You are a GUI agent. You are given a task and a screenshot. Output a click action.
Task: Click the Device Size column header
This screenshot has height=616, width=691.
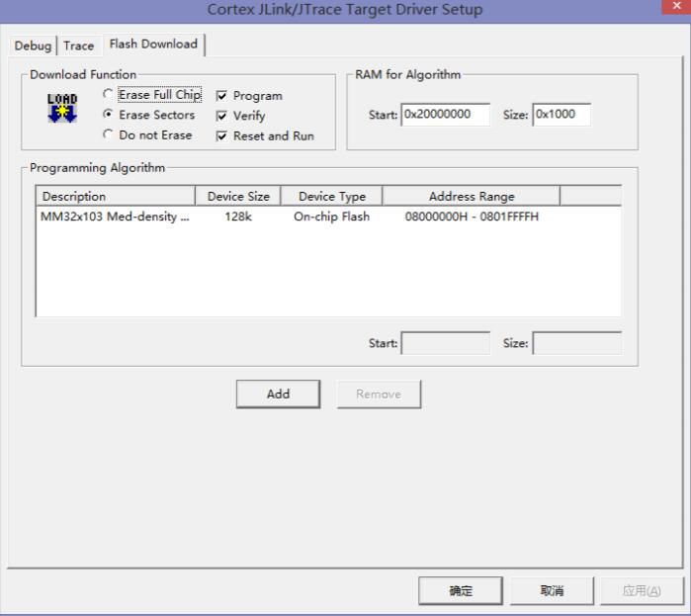(238, 196)
